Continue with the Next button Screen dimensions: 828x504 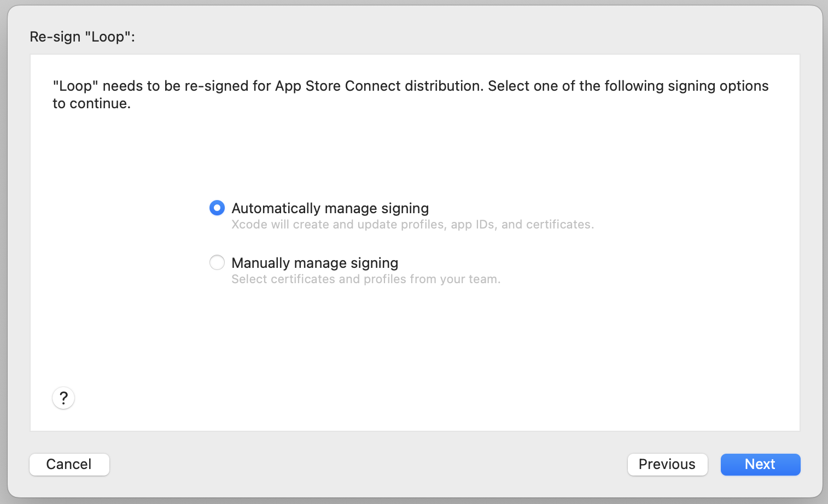tap(760, 465)
